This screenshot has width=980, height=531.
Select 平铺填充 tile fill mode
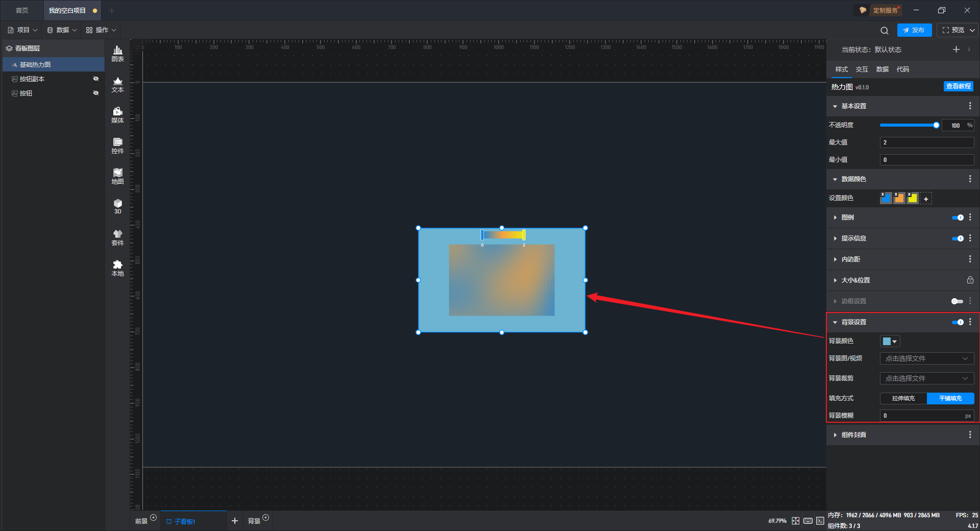click(x=950, y=398)
